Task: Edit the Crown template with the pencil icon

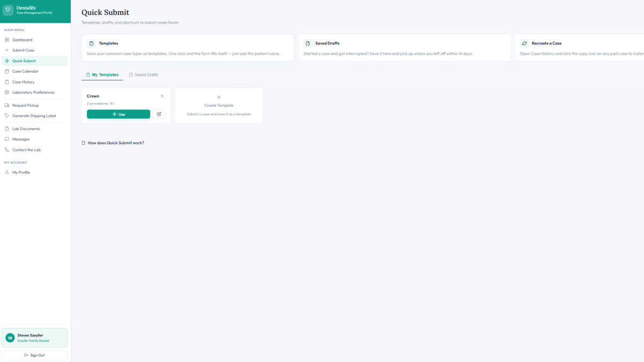Action: click(x=159, y=114)
